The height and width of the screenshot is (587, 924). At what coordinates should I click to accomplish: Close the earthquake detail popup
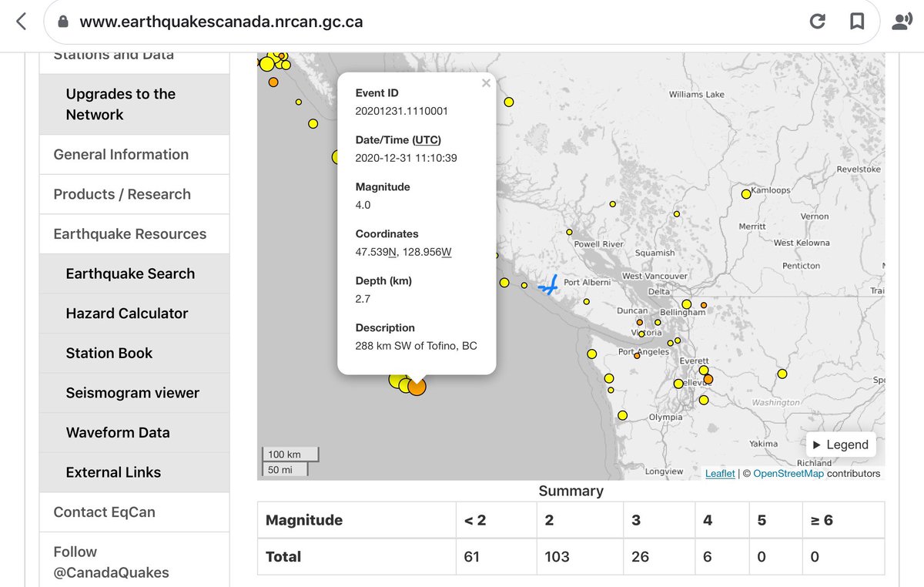pyautogui.click(x=486, y=82)
